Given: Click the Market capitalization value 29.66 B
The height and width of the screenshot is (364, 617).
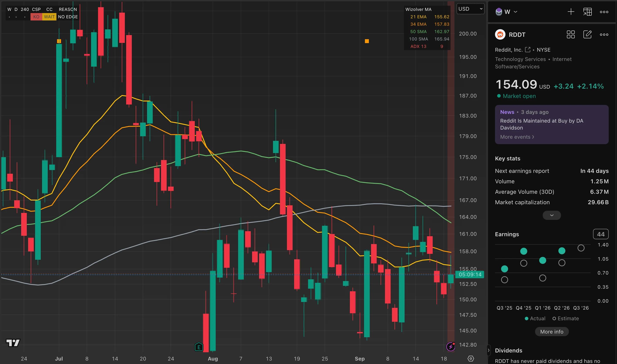Looking at the screenshot, I should (598, 202).
